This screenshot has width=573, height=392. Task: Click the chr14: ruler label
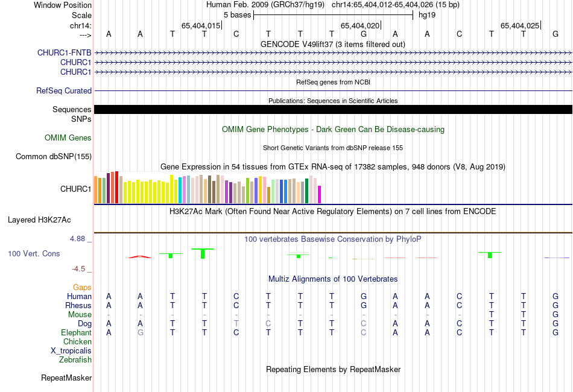coord(81,25)
